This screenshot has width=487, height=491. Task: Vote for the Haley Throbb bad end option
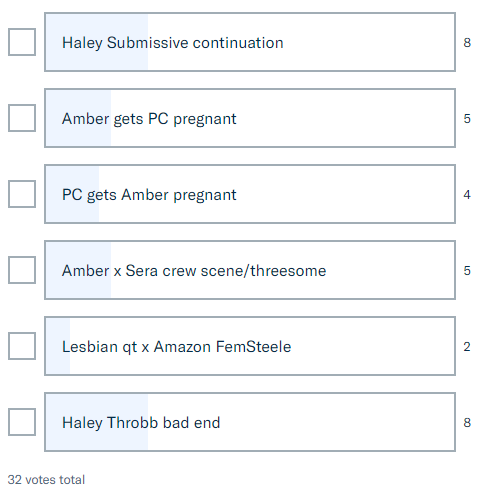(x=250, y=422)
